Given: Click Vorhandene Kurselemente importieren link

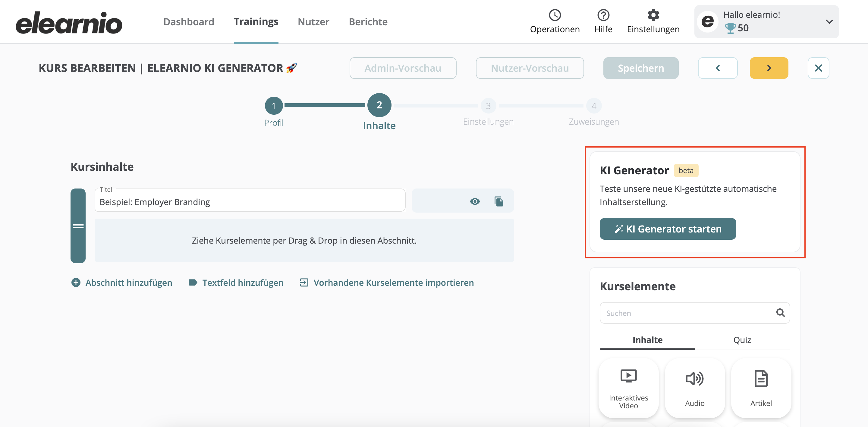Looking at the screenshot, I should point(386,282).
